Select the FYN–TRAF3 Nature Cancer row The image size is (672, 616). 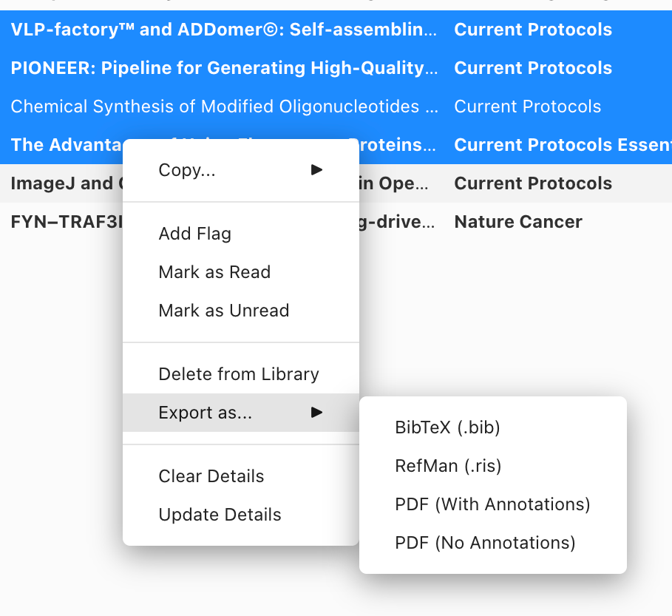(517, 222)
